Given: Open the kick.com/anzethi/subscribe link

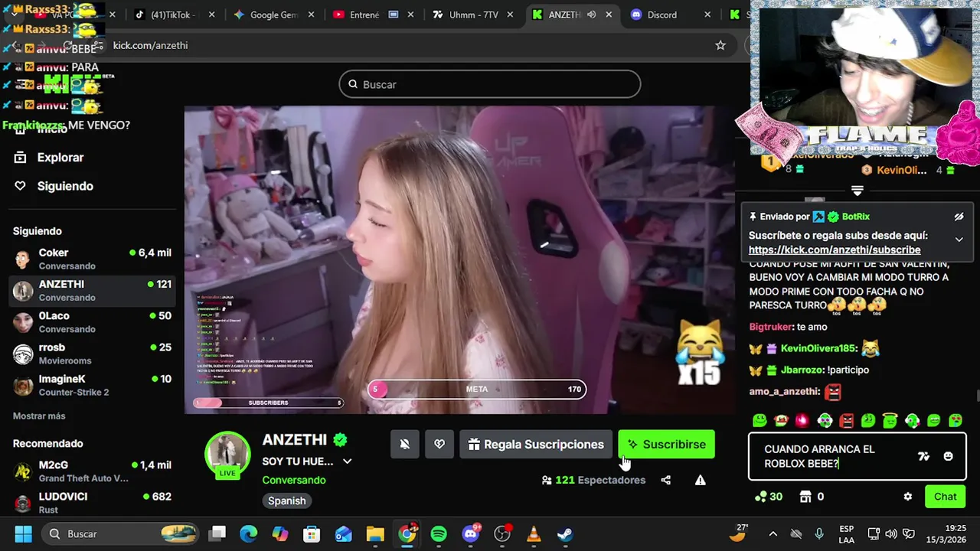Looking at the screenshot, I should 834,249.
